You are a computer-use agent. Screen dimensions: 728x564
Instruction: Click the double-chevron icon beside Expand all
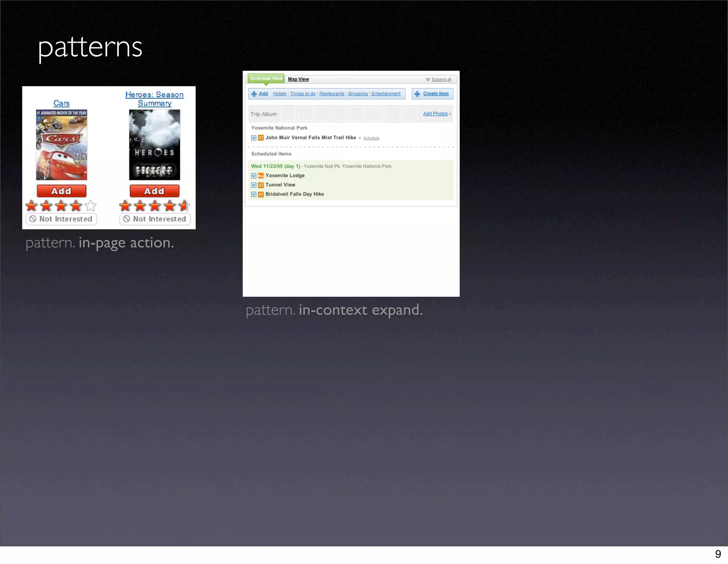(x=428, y=80)
